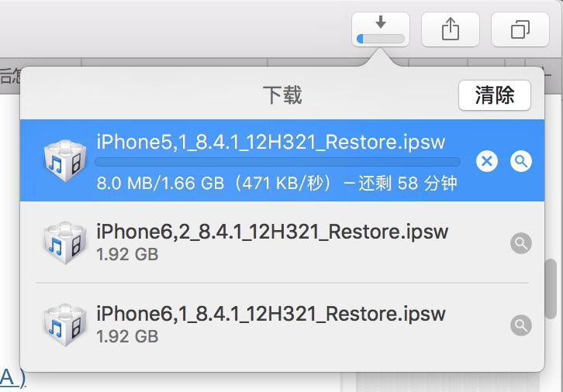Click the 1.92 GB size under iPhone6,2
563x392 pixels.
point(127,254)
